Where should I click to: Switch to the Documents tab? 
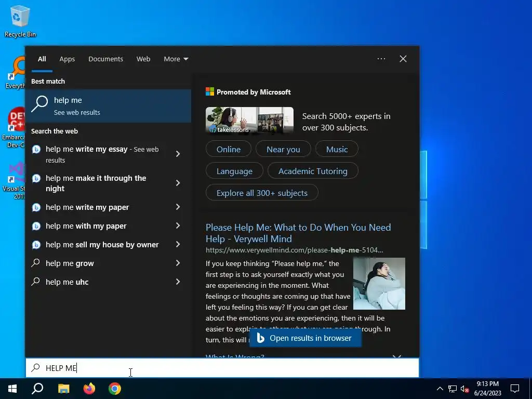(x=105, y=59)
